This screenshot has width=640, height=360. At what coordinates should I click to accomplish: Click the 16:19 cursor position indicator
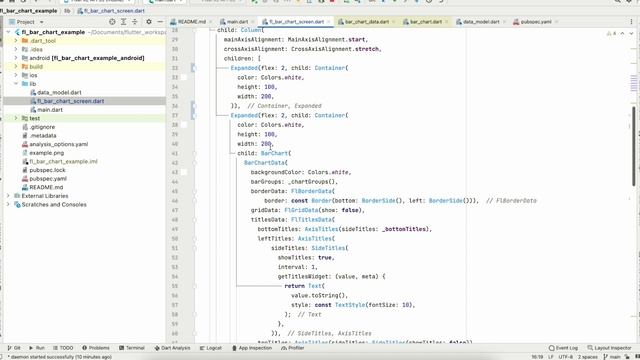pos(537,357)
